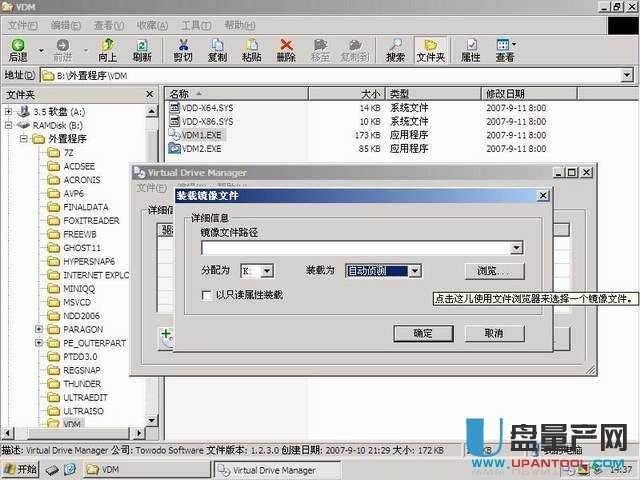Expand the PARAGON folder node
640x480 pixels.
39,329
